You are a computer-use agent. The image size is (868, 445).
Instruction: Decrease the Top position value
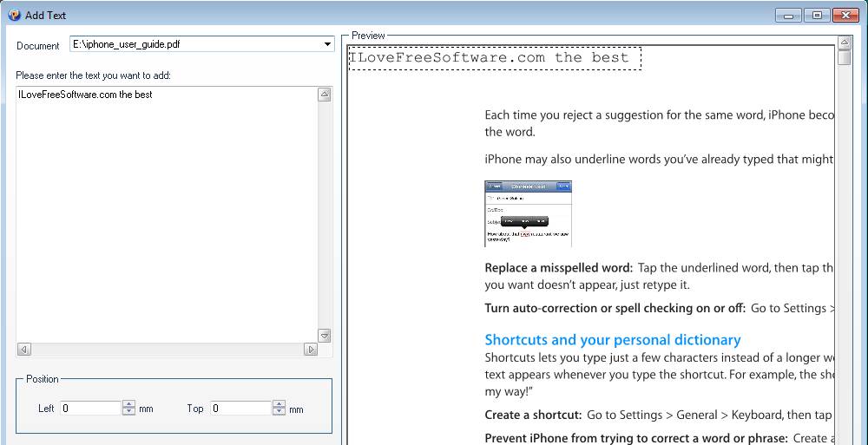pyautogui.click(x=279, y=412)
